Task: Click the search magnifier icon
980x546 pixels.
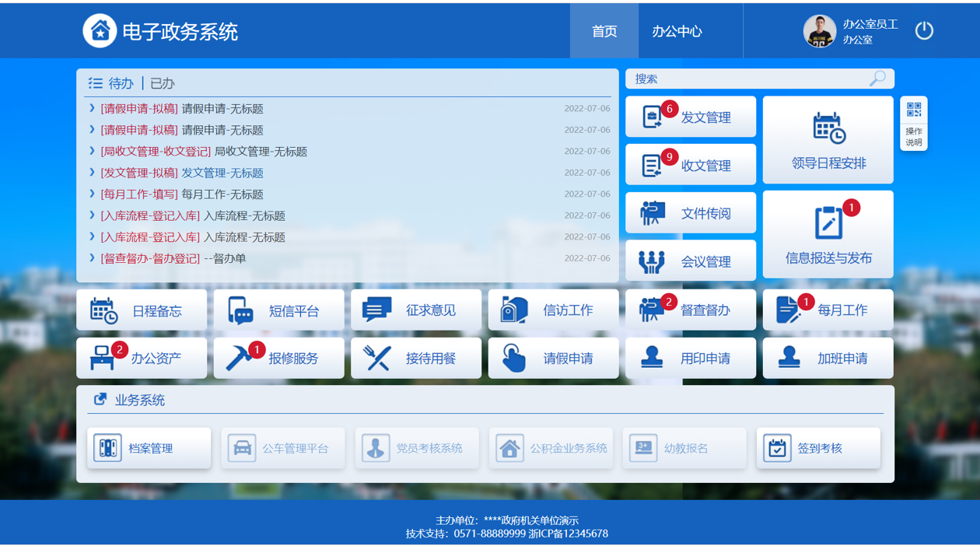Action: pyautogui.click(x=877, y=79)
